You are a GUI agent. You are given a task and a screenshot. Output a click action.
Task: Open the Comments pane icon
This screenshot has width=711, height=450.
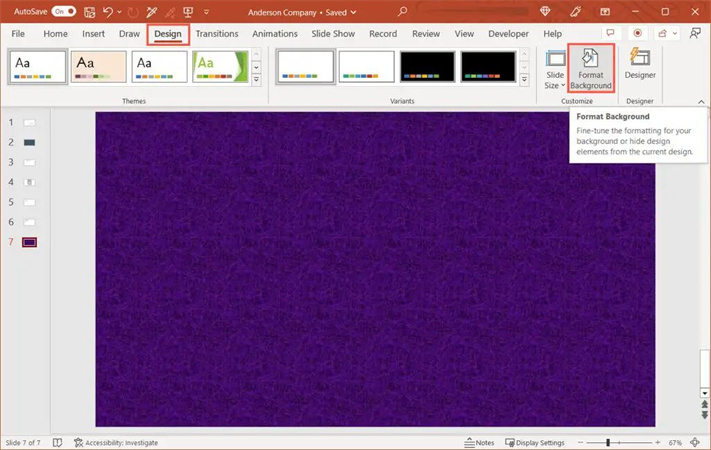(x=611, y=33)
